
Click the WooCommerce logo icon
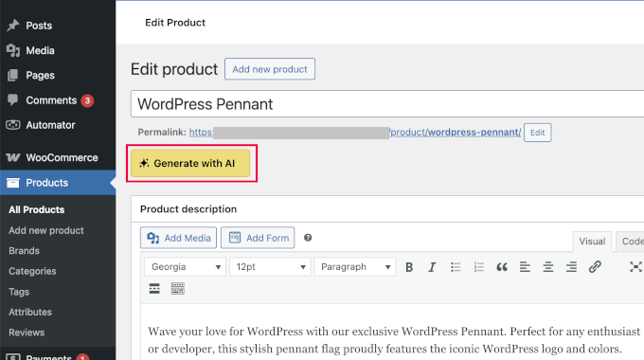(12, 157)
